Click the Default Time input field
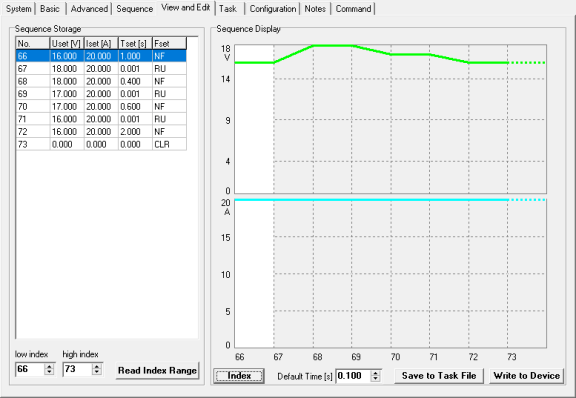Image resolution: width=576 pixels, height=398 pixels. coord(353,376)
